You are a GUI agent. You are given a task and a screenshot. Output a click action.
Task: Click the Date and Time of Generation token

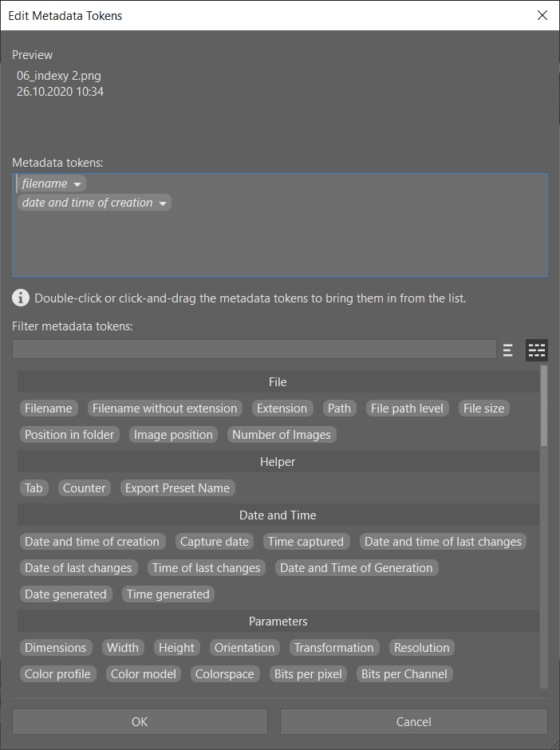tap(357, 568)
